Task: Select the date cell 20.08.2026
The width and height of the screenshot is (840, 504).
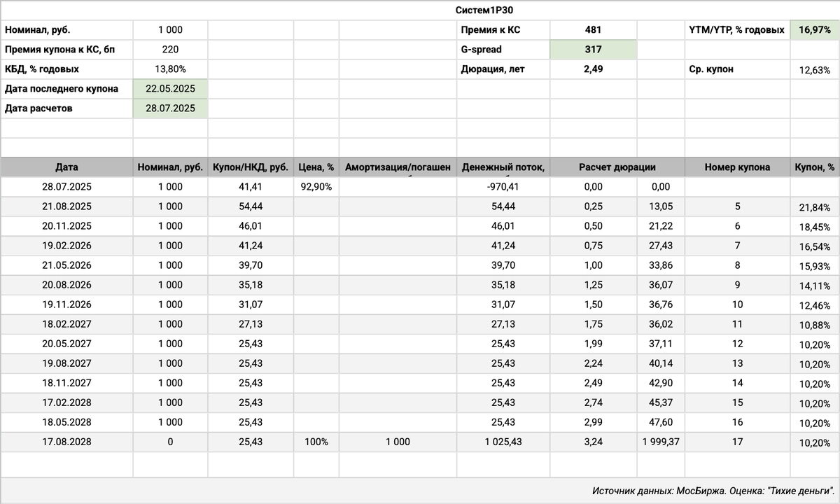Action: point(66,285)
